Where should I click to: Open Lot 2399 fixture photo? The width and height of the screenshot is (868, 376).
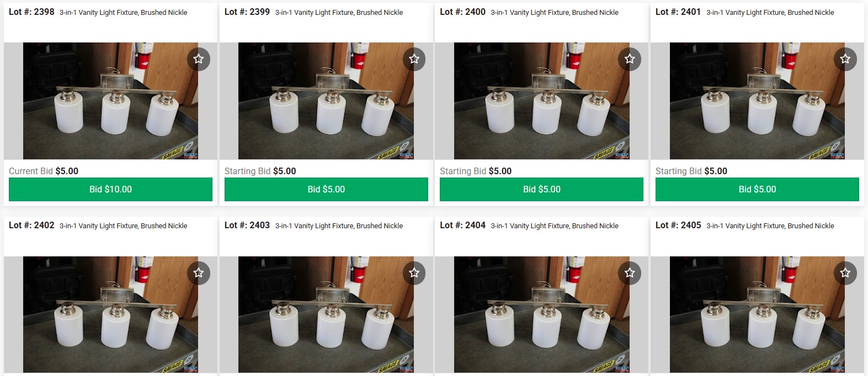[x=326, y=101]
